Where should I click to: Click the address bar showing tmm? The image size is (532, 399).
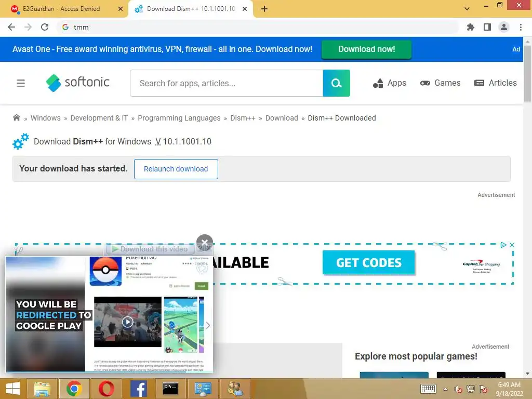coord(258,27)
